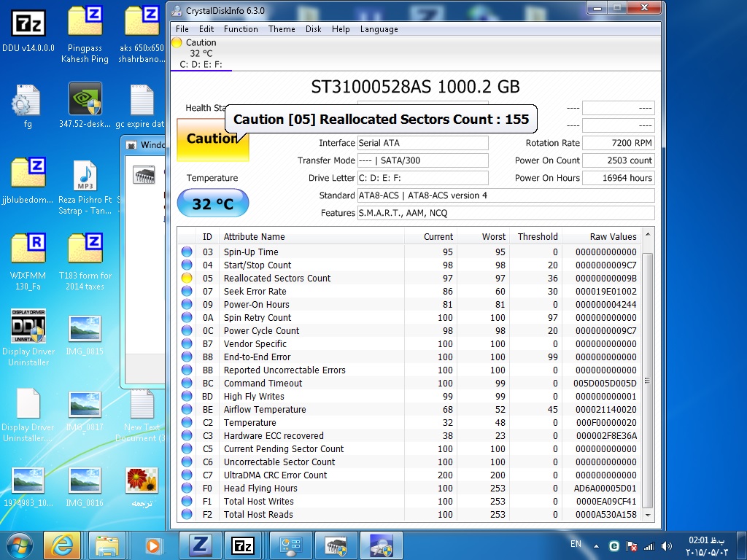This screenshot has height=560, width=747.
Task: Select the aks 650x650 shahrbano desktop icon
Action: click(x=142, y=21)
